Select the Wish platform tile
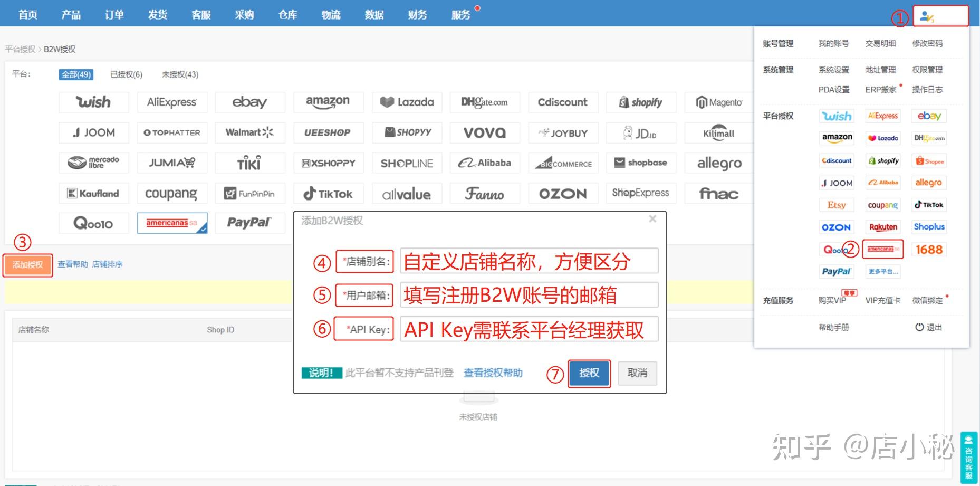Viewport: 980px width, 486px height. tap(93, 102)
